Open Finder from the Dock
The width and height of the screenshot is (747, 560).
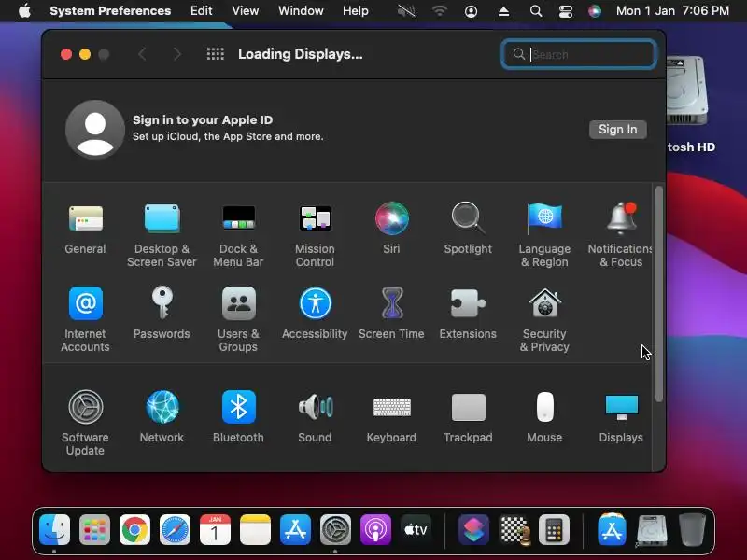[54, 529]
